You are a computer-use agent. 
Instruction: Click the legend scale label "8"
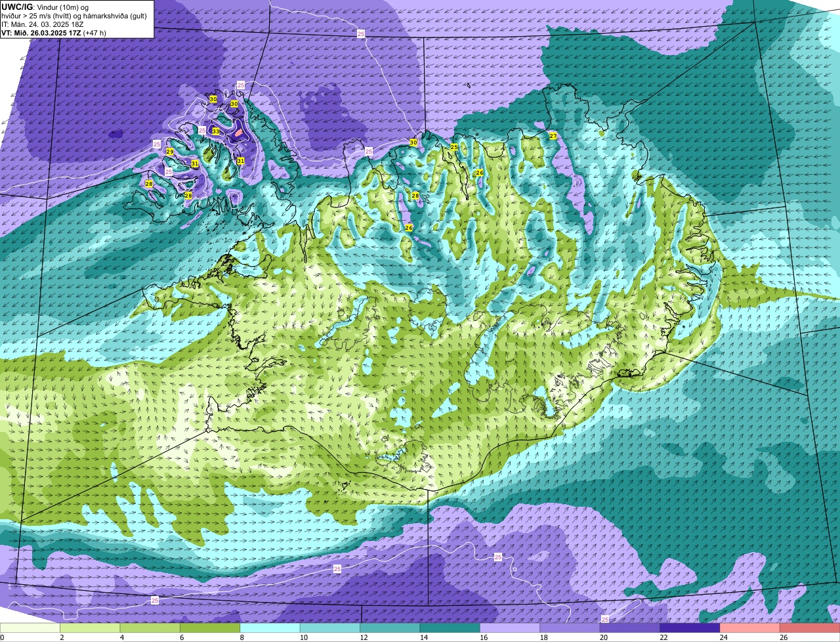tap(242, 637)
